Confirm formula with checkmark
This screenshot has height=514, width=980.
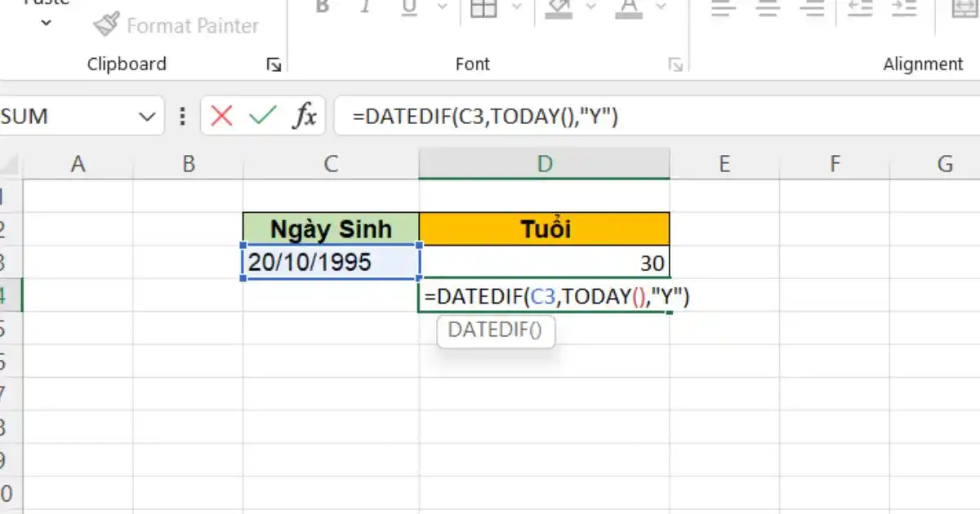click(263, 116)
